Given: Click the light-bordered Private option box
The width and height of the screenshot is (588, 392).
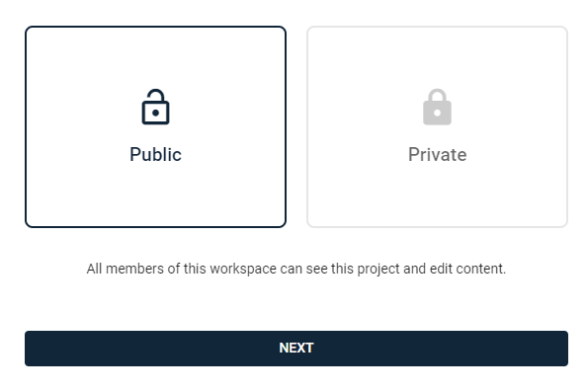Looking at the screenshot, I should click(x=437, y=126).
